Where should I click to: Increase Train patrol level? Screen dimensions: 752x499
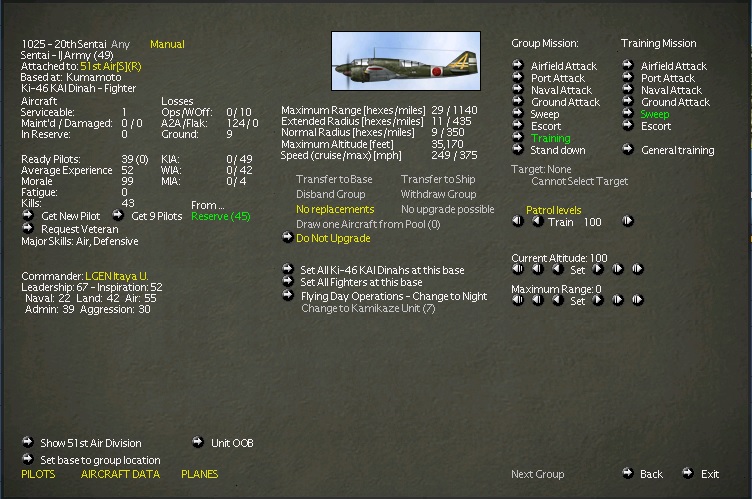point(628,221)
